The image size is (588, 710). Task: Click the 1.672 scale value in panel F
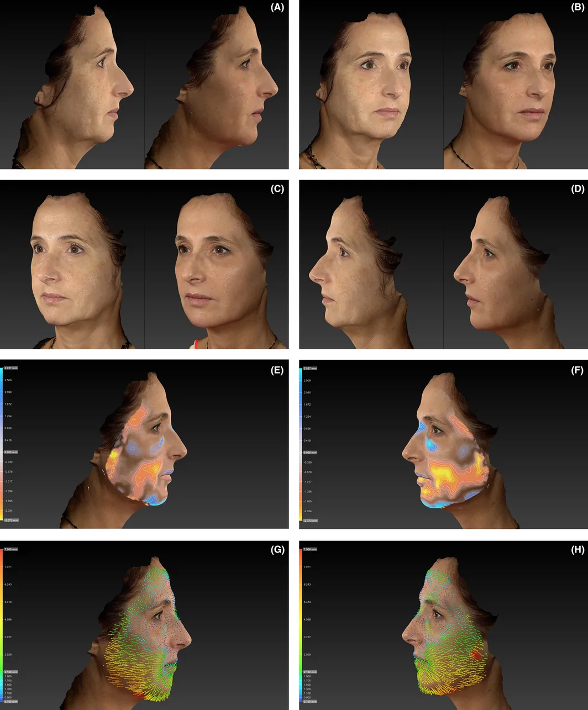307,404
